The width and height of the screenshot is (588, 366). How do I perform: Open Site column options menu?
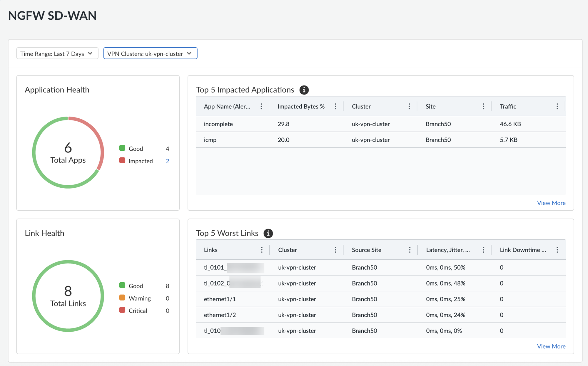pos(483,106)
